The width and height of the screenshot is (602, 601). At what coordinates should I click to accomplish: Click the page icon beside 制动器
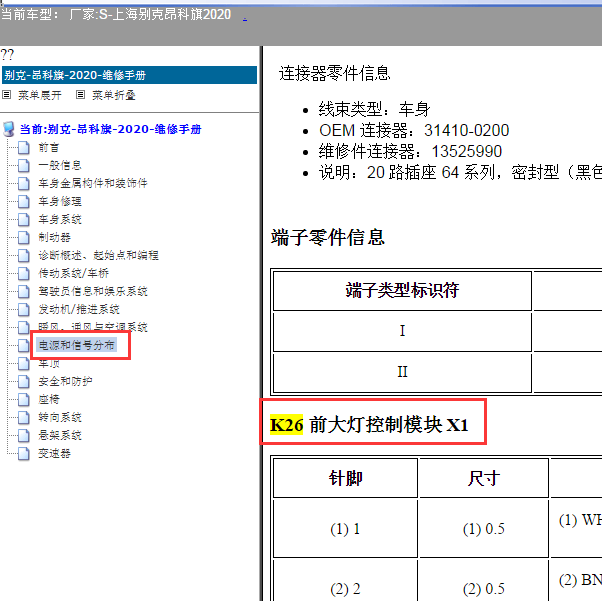[x=24, y=238]
